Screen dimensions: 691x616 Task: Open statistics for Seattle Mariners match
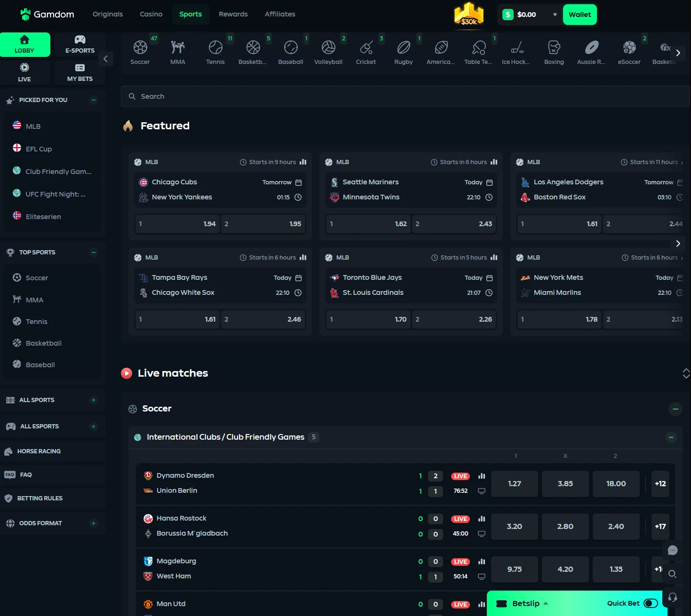pos(494,162)
